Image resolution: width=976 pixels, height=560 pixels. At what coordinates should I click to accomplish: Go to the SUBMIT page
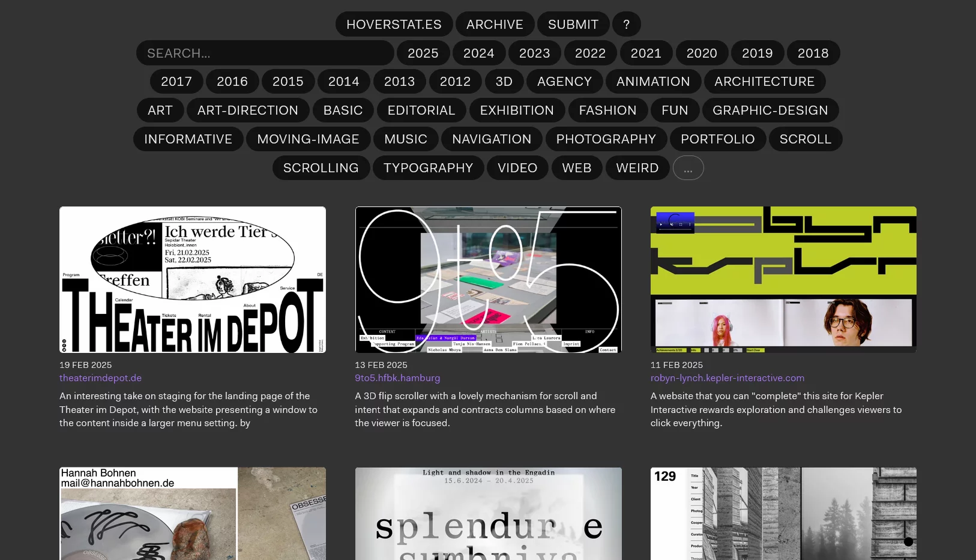[x=573, y=24]
